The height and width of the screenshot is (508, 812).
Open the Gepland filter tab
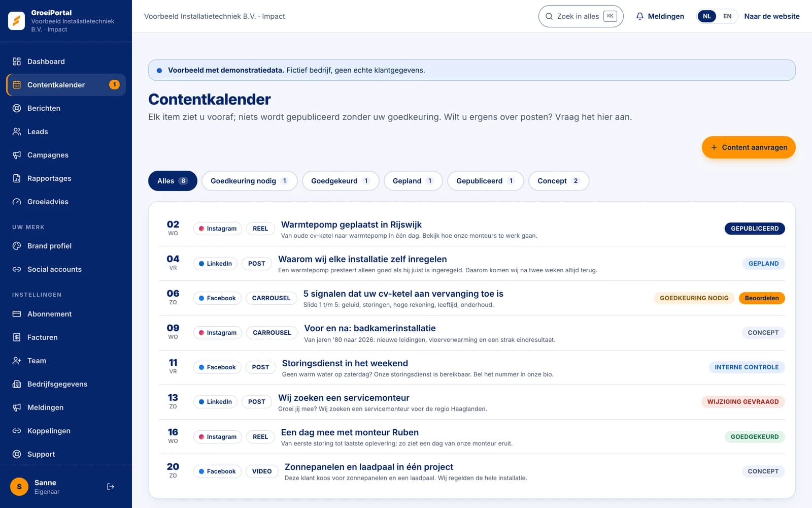pos(413,181)
